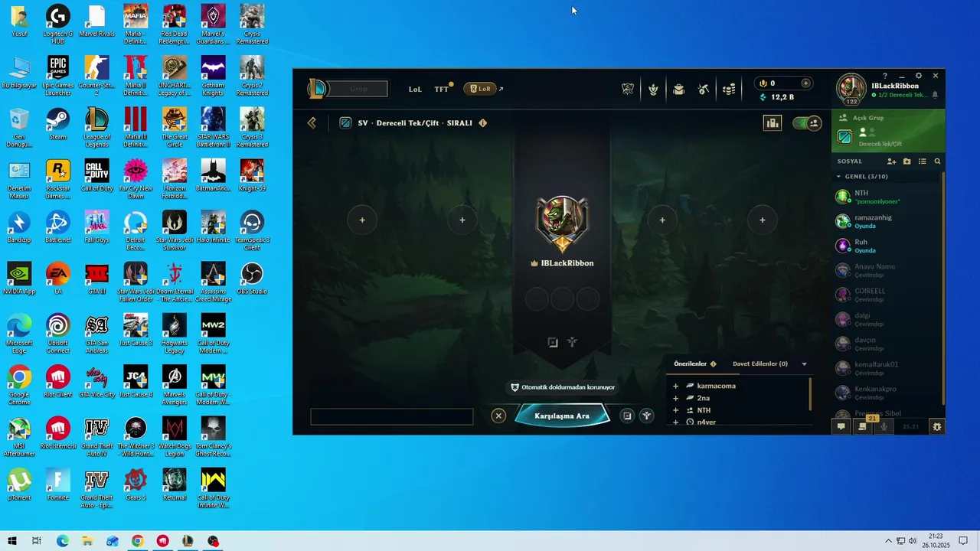Invite karmacoma with plus button

click(675, 386)
